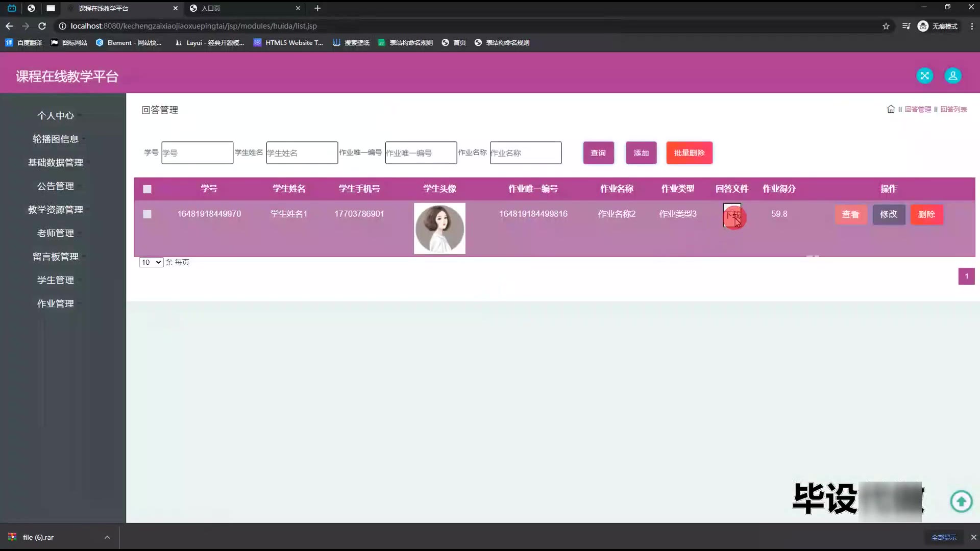The height and width of the screenshot is (551, 980).
Task: Expand 教学资源管理 sidebar menu
Action: click(x=56, y=210)
